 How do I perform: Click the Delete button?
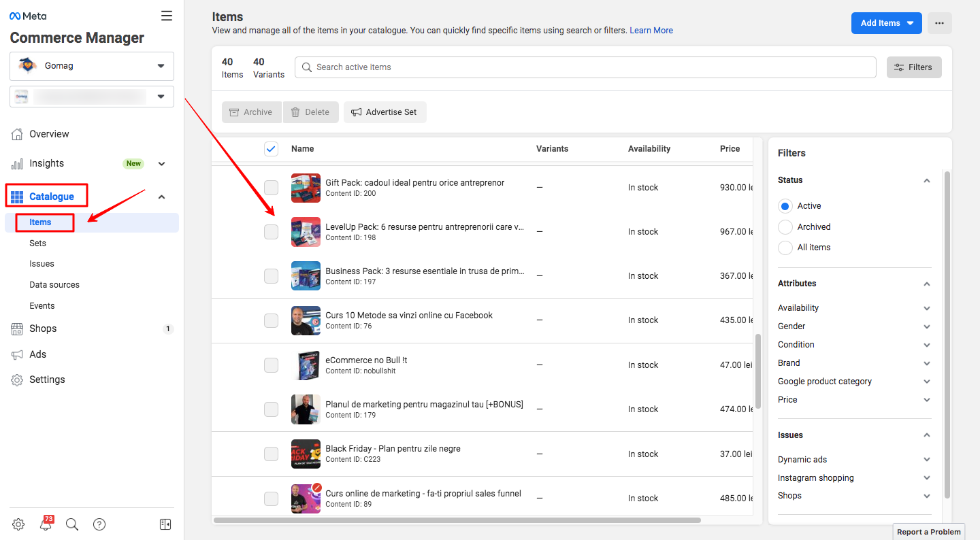(x=310, y=112)
